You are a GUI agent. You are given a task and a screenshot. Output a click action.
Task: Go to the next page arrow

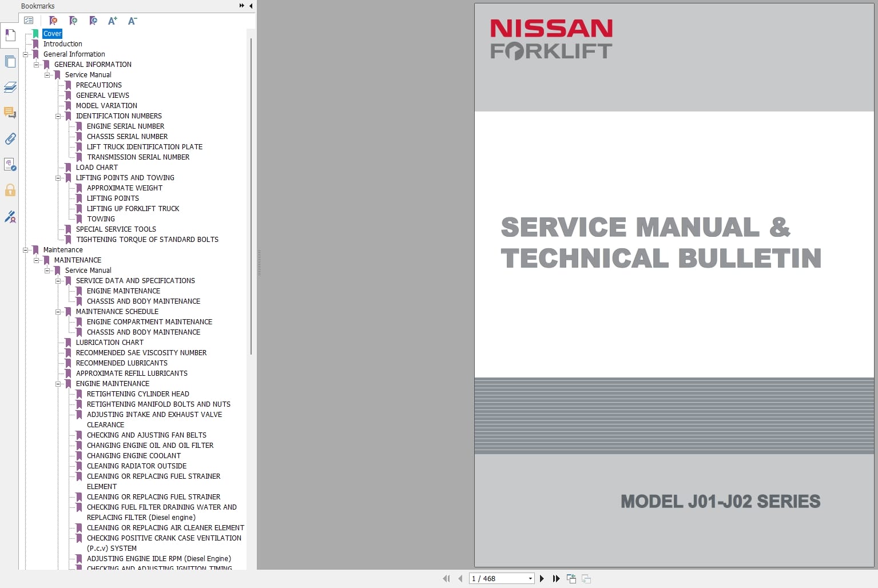coord(542,579)
